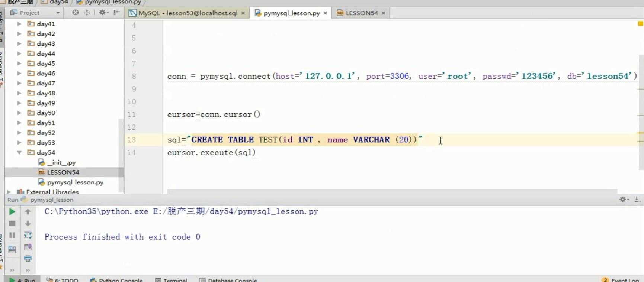Open the Python Console tool window

(116, 279)
